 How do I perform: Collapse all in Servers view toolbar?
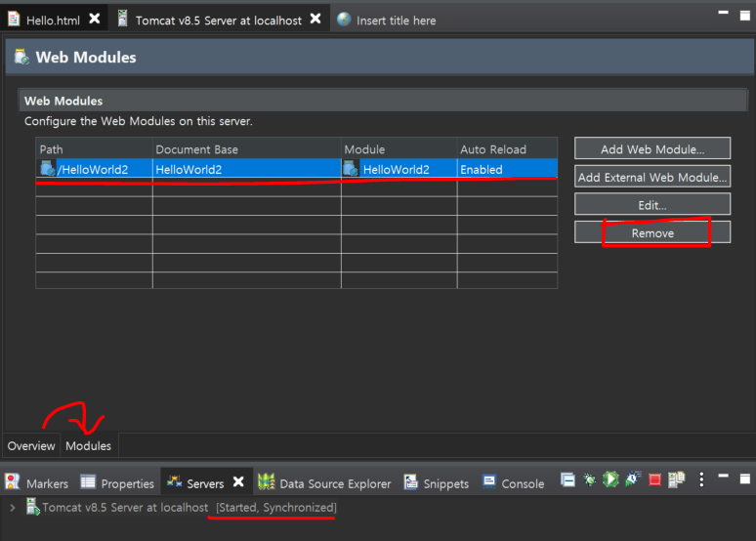[567, 479]
